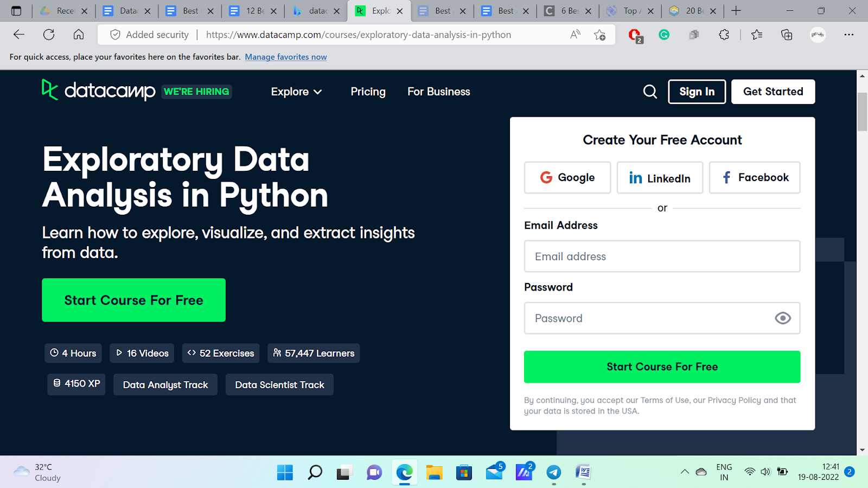Viewport: 868px width, 488px height.
Task: Open the Settings and more menu
Action: coord(849,35)
